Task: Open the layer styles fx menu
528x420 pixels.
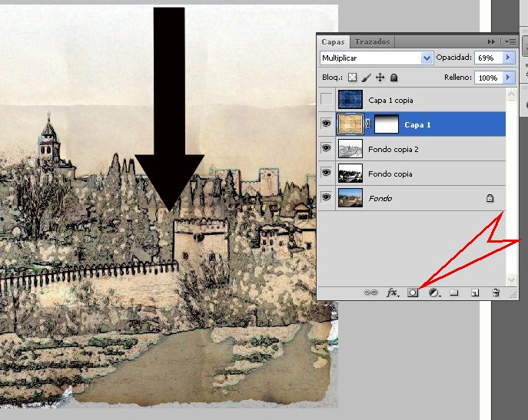Action: pyautogui.click(x=392, y=293)
